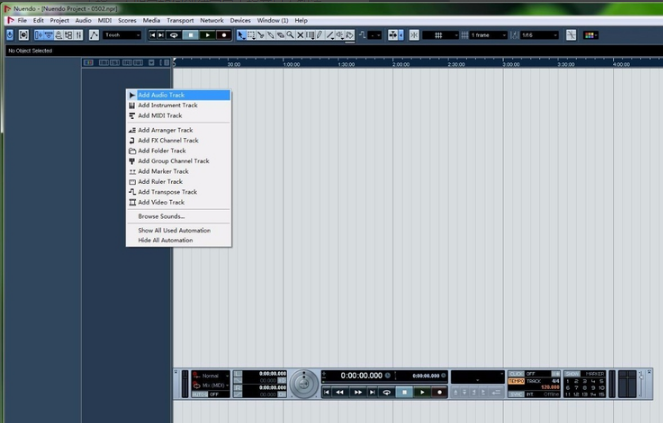663x423 pixels.
Task: Click Browse Sounds... in context menu
Action: [161, 216]
